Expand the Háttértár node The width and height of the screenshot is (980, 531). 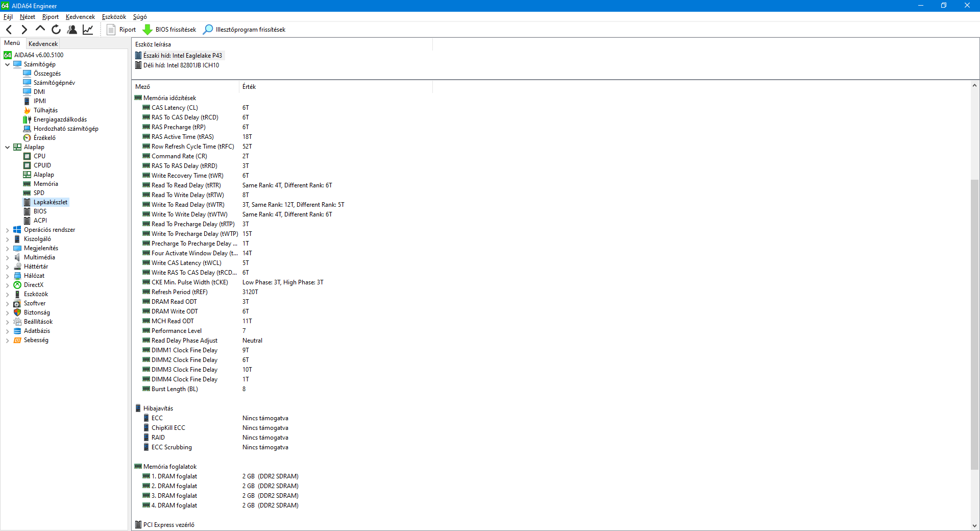pos(8,267)
